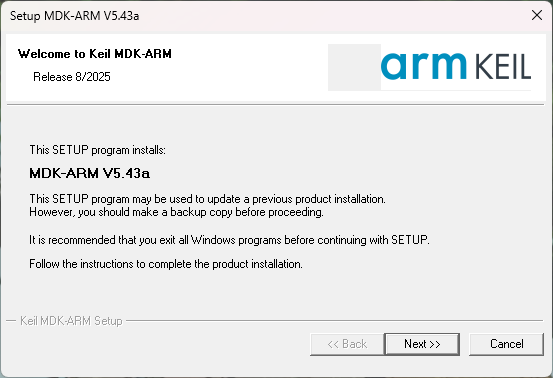The height and width of the screenshot is (378, 553).
Task: Close the setup window with the X
Action: pos(537,15)
